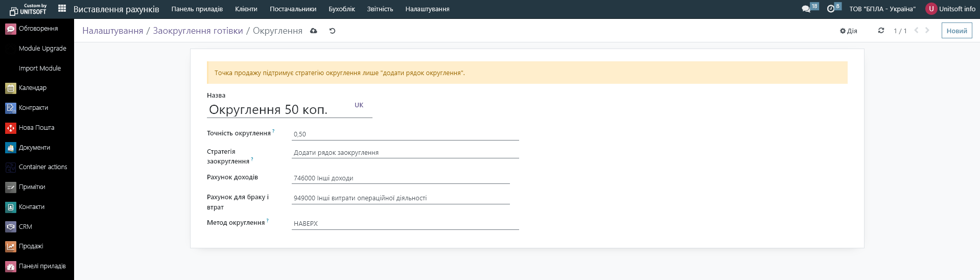Screen dimensions: 980x280
Task: Click the cloud save record icon
Action: [x=314, y=31]
